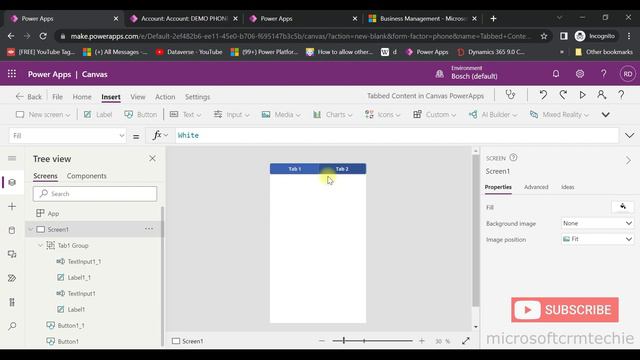Image resolution: width=640 pixels, height=360 pixels.
Task: Select TextInput1_1 in tree
Action: point(84,261)
